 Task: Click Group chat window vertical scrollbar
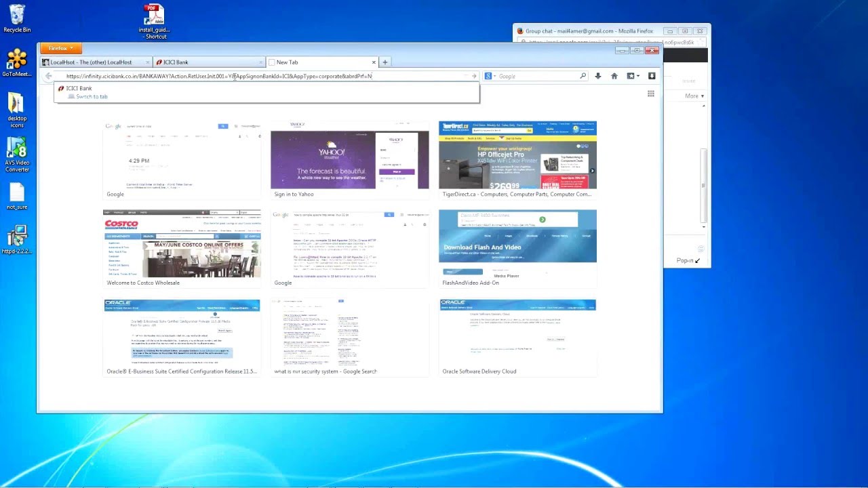tap(703, 186)
